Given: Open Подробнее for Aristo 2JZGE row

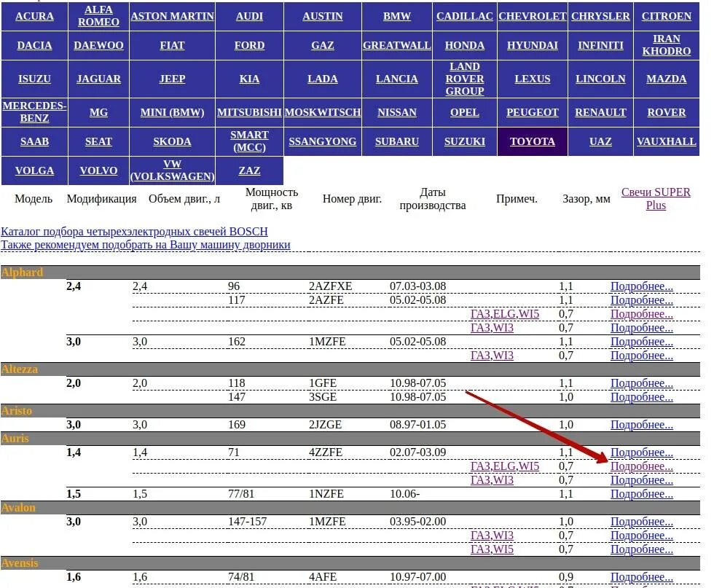Looking at the screenshot, I should click(642, 425).
